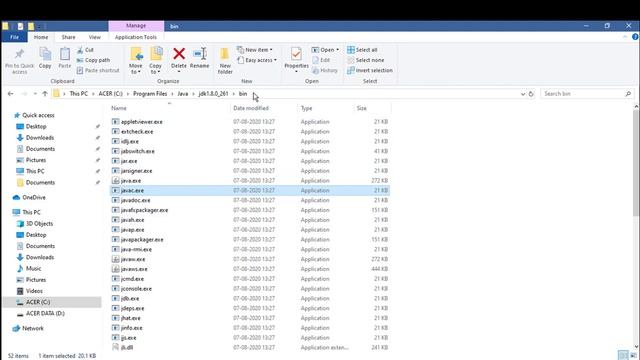Create a New folder
The width and height of the screenshot is (640, 360).
click(225, 60)
